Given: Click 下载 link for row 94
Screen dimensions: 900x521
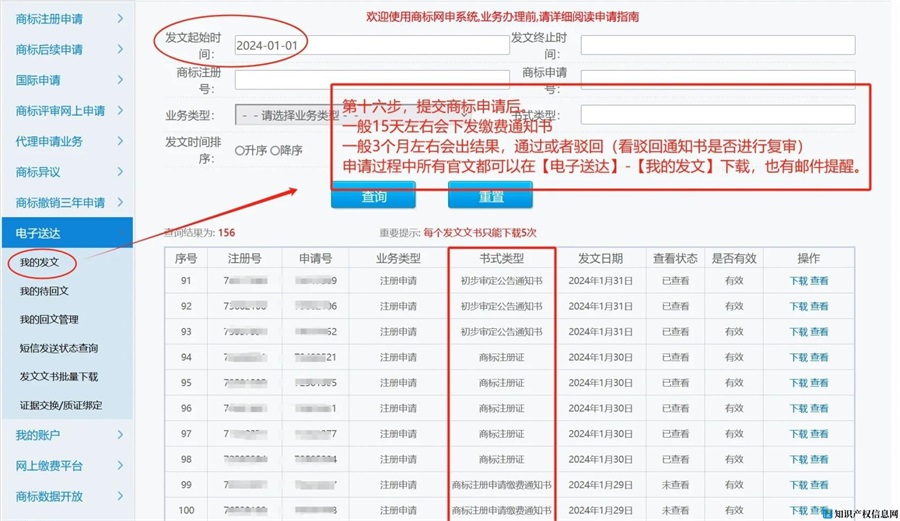Looking at the screenshot, I should pos(798,357).
